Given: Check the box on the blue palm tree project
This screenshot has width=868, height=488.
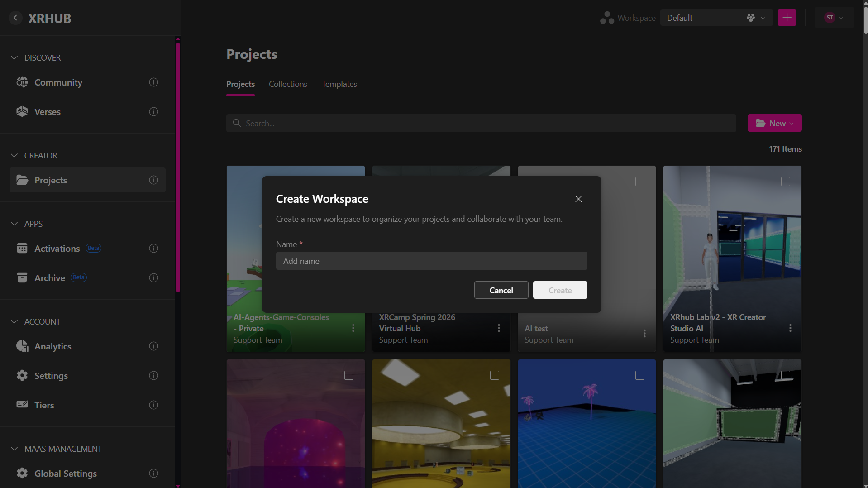Looking at the screenshot, I should pyautogui.click(x=640, y=375).
